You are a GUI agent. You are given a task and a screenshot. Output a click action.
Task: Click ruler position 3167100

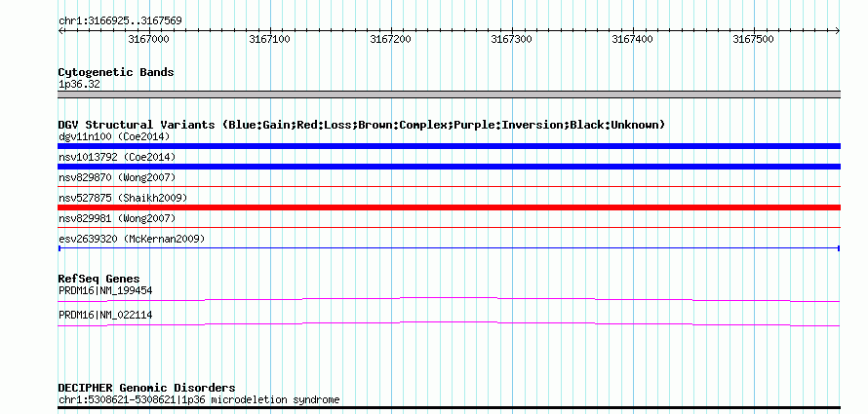pos(269,39)
